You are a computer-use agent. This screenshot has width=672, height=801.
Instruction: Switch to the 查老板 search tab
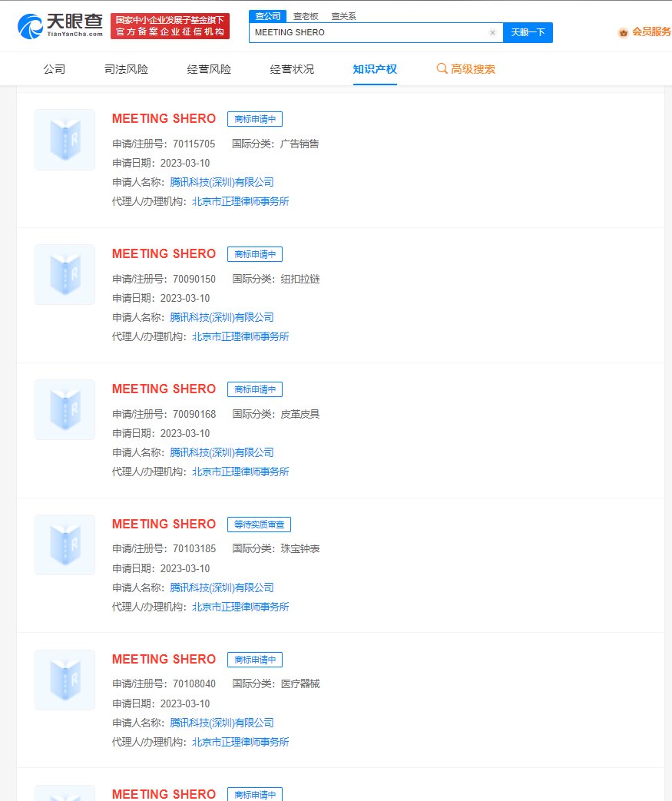pos(306,16)
